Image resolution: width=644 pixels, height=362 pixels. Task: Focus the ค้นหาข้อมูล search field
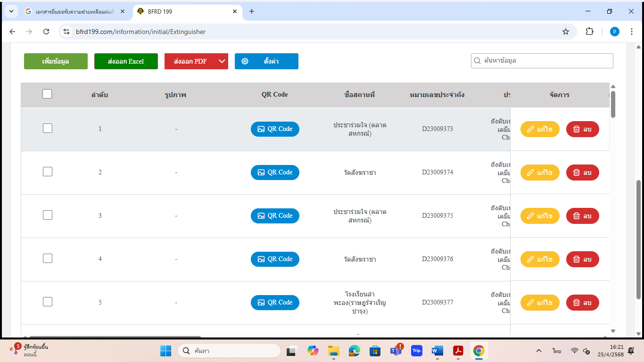542,61
